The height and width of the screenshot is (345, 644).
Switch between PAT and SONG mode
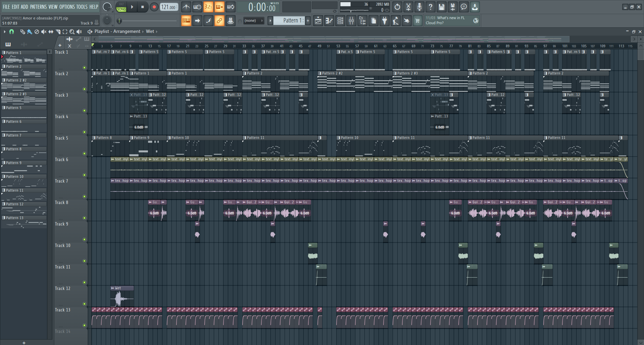[121, 7]
